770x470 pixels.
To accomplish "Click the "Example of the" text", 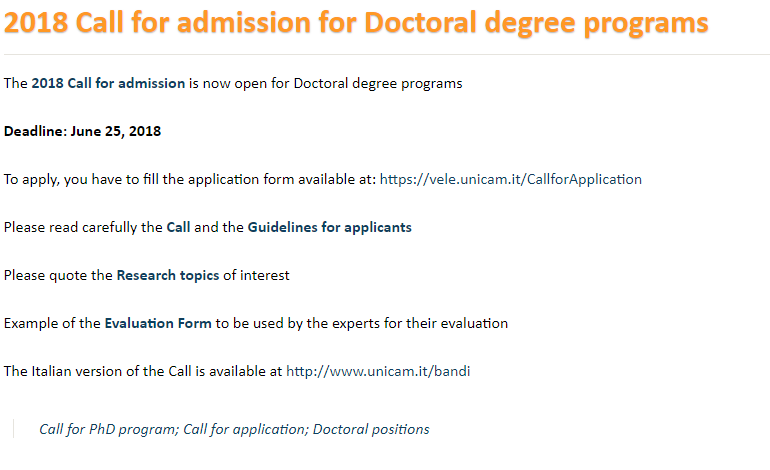I will click(x=52, y=323).
